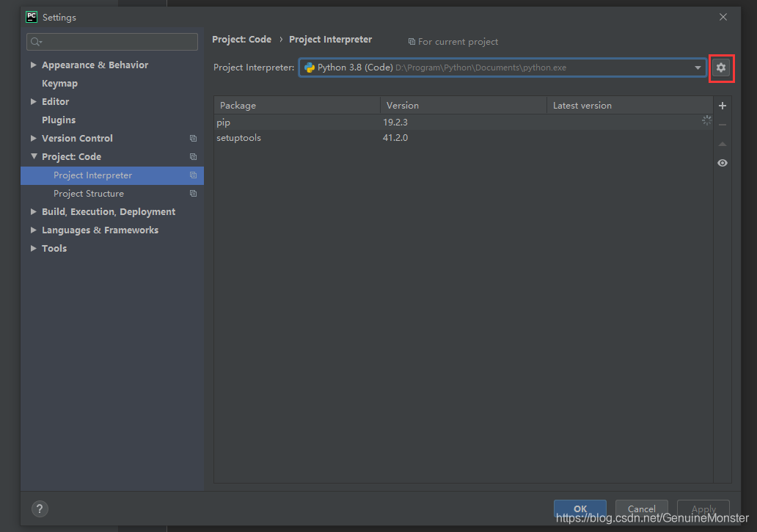
Task: Sort by the Version column header
Action: (x=464, y=105)
